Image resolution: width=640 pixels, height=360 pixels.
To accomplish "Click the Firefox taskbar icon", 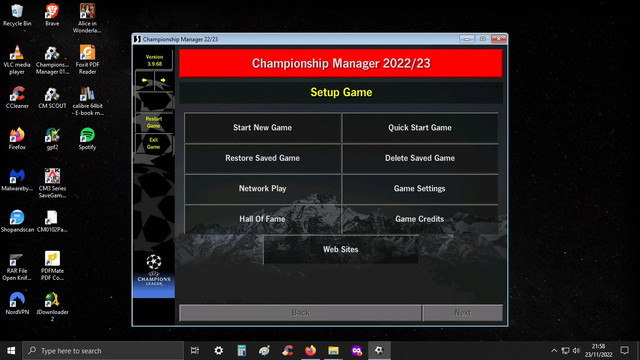I will click(311, 351).
